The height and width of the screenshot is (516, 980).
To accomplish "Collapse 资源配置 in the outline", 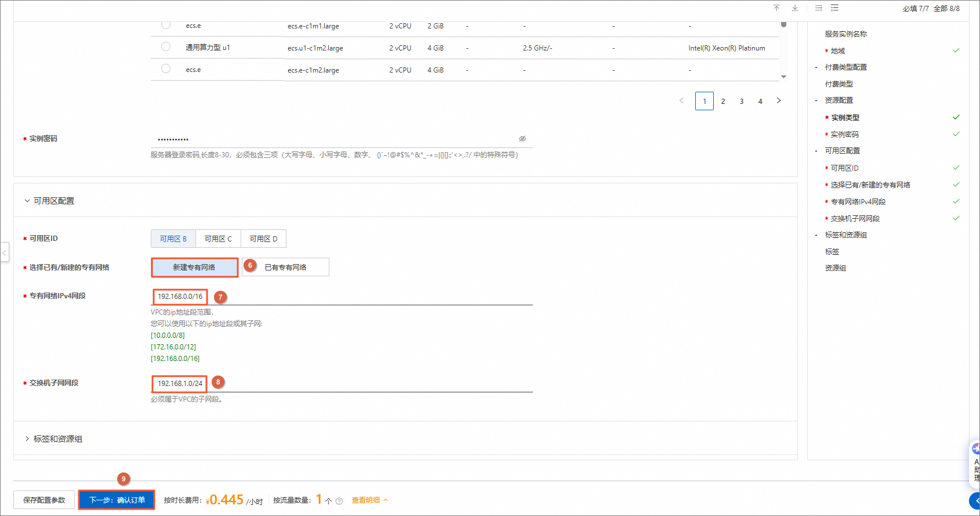I will [x=816, y=100].
